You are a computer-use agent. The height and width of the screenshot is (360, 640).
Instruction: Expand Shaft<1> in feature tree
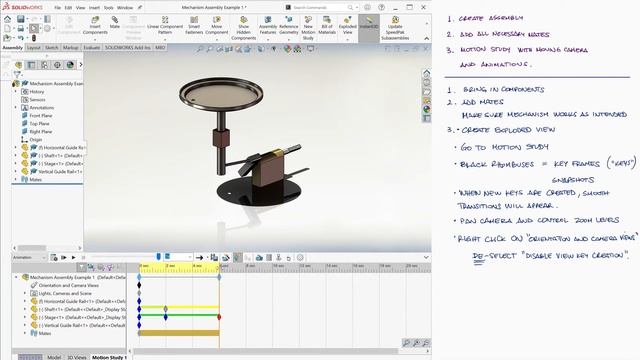[x=16, y=155]
